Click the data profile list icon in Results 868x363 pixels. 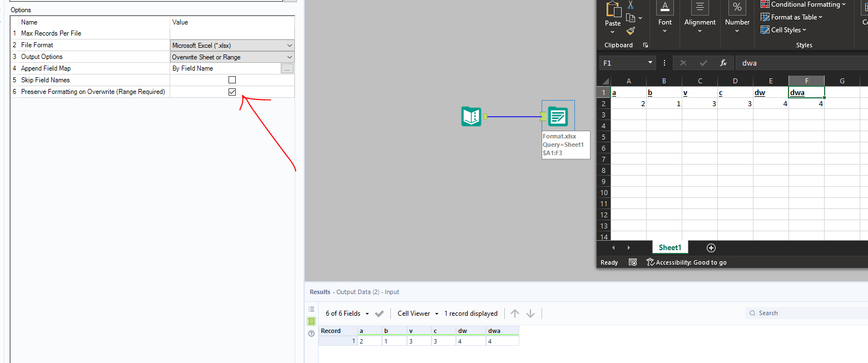(311, 309)
